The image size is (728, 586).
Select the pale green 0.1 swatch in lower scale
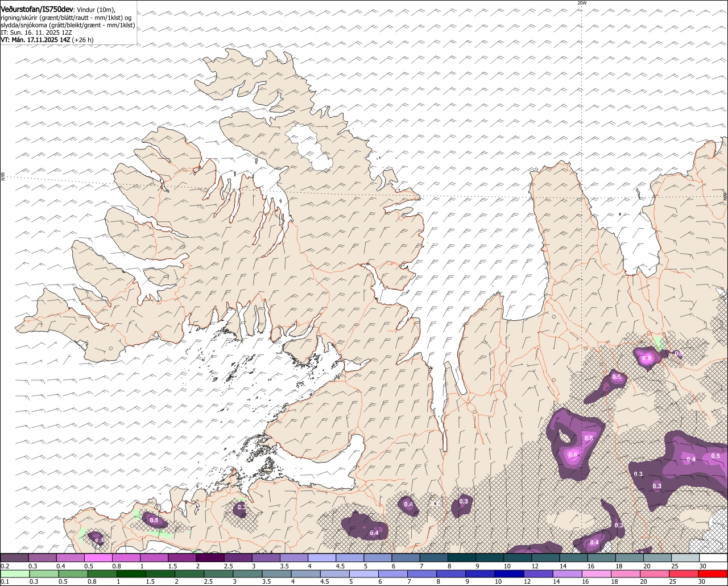click(x=15, y=573)
